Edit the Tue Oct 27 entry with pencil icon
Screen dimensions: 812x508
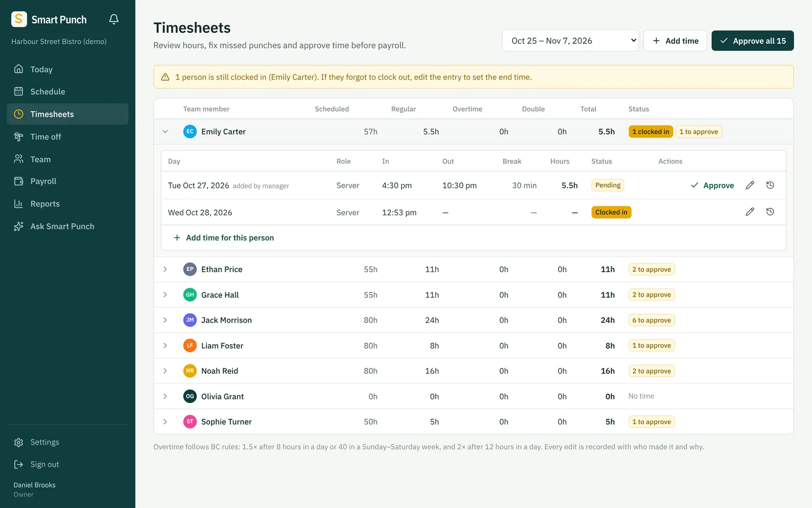[x=750, y=185]
